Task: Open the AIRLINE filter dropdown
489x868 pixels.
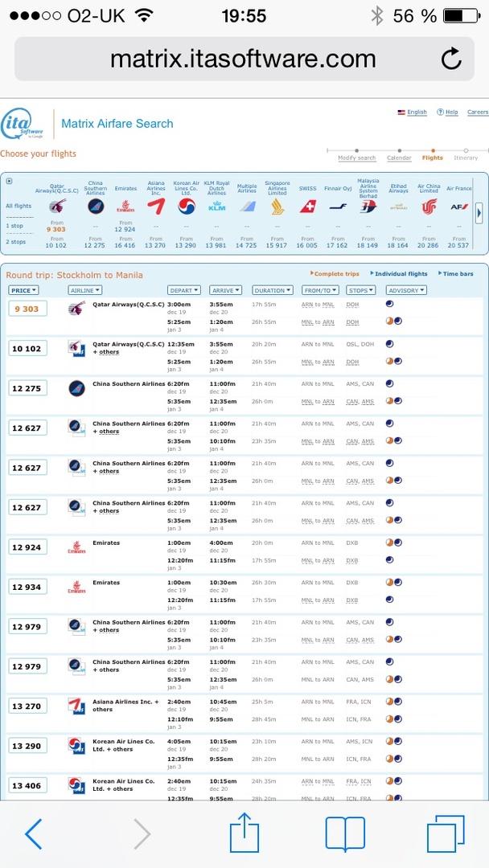Action: (84, 290)
